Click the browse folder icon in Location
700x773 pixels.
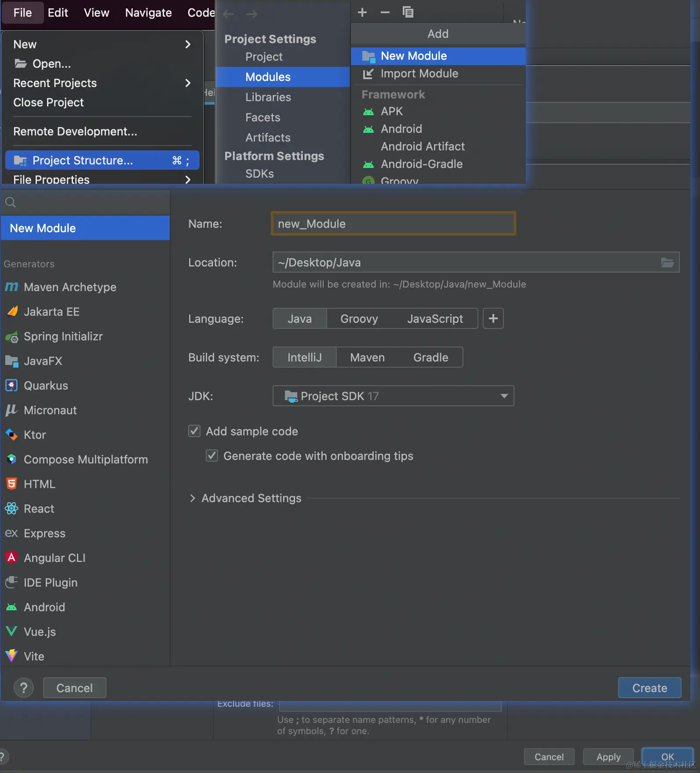[667, 263]
